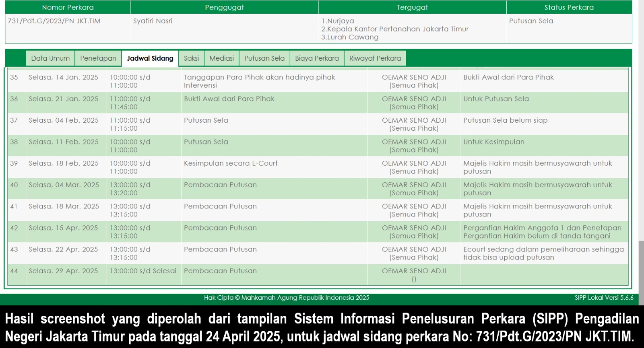Click the plaintiff name Syatiri Nasri
Viewport: 644px width, 348px height.
153,21
